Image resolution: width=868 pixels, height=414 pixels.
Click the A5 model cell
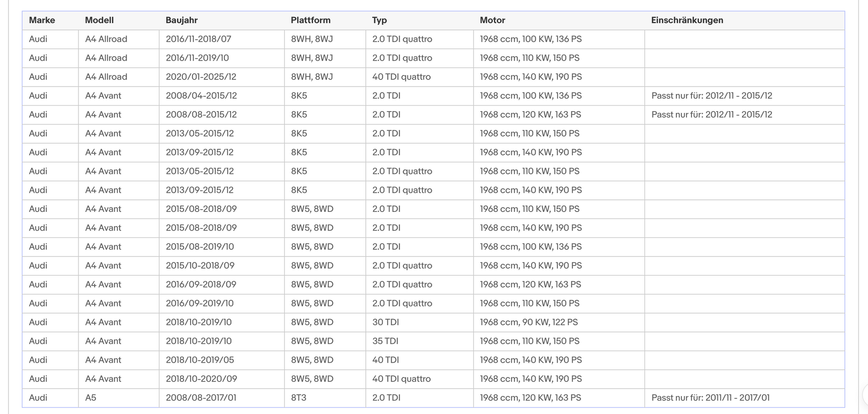(x=119, y=397)
